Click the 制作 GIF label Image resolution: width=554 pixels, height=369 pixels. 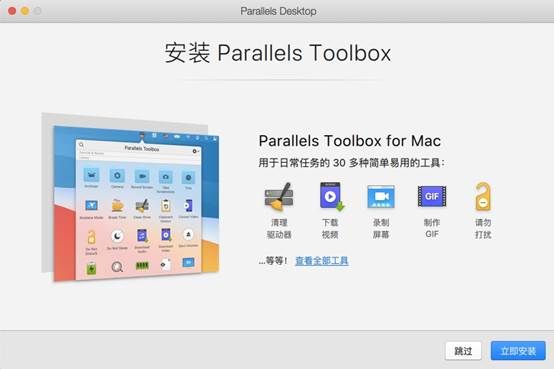click(432, 228)
